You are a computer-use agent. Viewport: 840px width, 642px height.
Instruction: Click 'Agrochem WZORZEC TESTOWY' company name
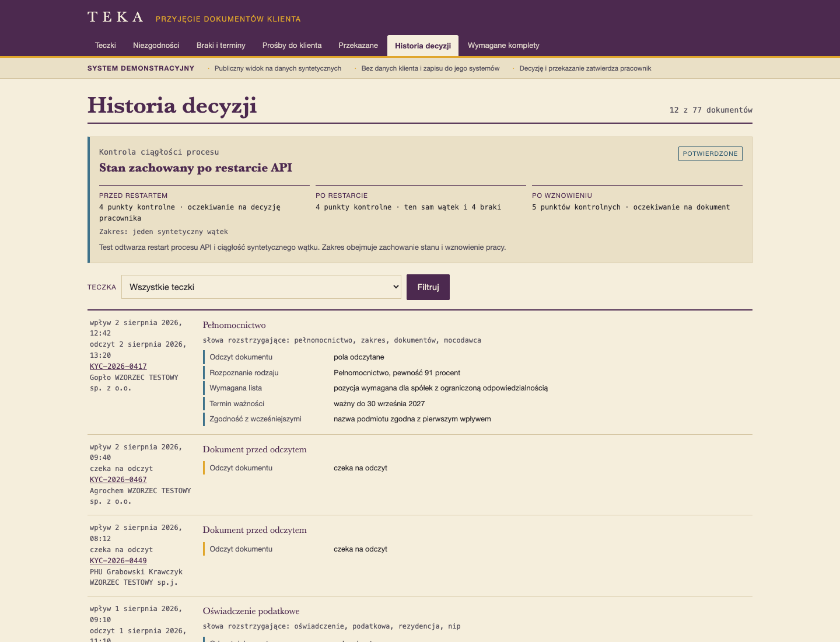pos(141,491)
